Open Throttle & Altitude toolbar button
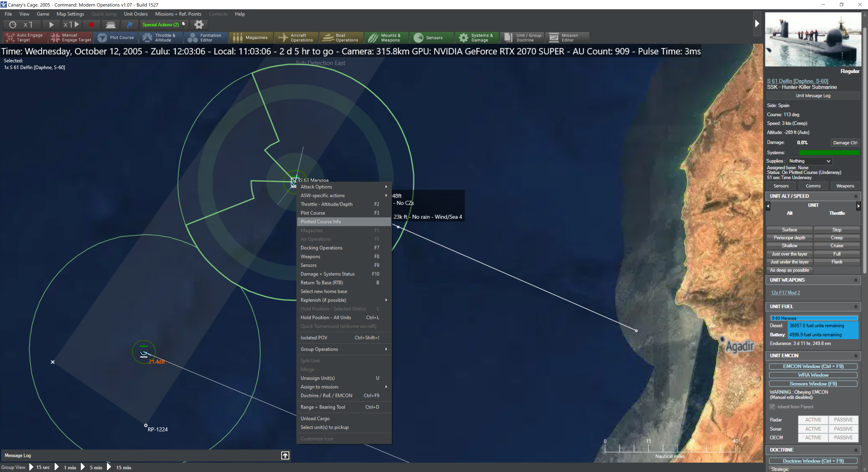Screen dimensions: 868x472 [x=160, y=37]
